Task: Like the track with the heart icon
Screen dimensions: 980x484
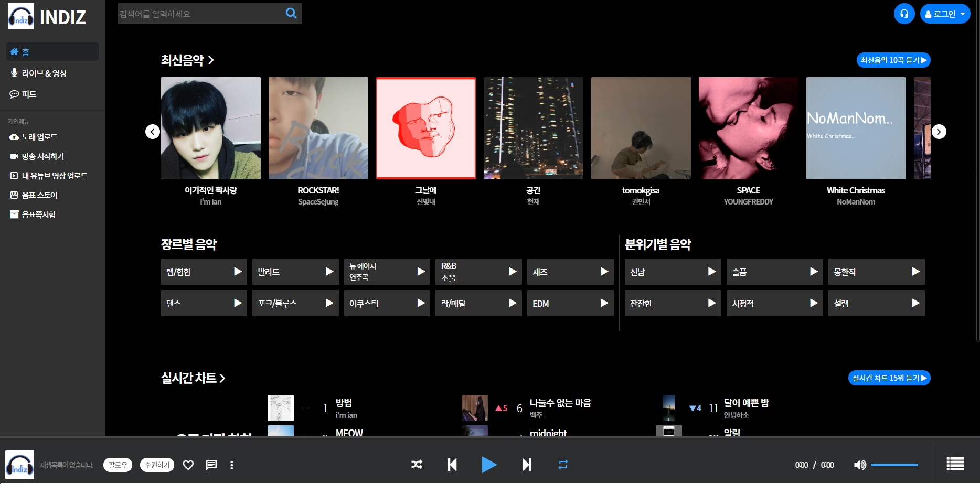Action: click(188, 465)
